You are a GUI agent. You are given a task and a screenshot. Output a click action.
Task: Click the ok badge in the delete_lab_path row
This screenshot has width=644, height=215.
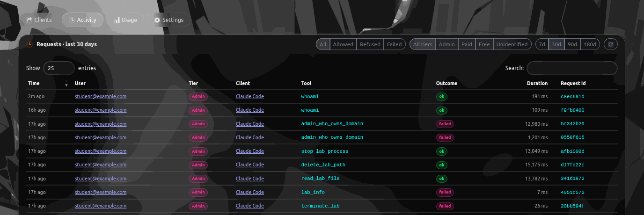pyautogui.click(x=441, y=165)
